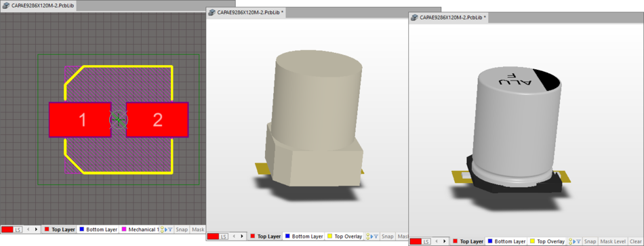The width and height of the screenshot is (644, 246).
Task: Click the red current layer color swatch, left window
Action: (8, 229)
